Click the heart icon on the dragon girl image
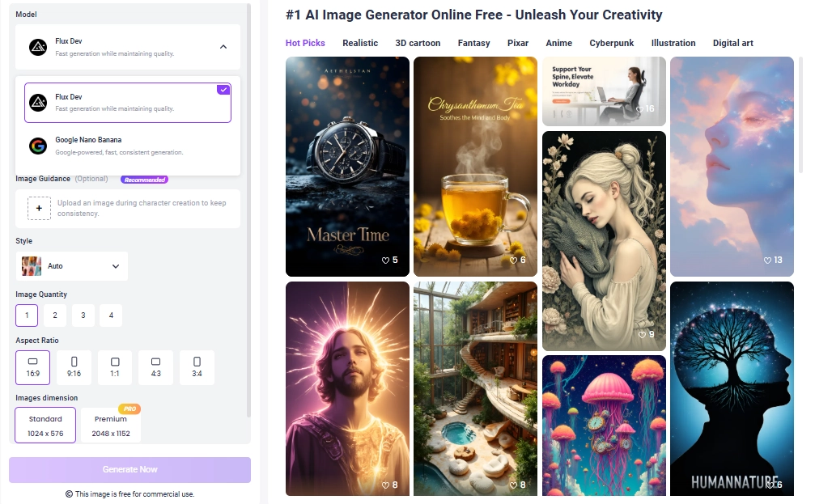Image resolution: width=815 pixels, height=504 pixels. [642, 335]
